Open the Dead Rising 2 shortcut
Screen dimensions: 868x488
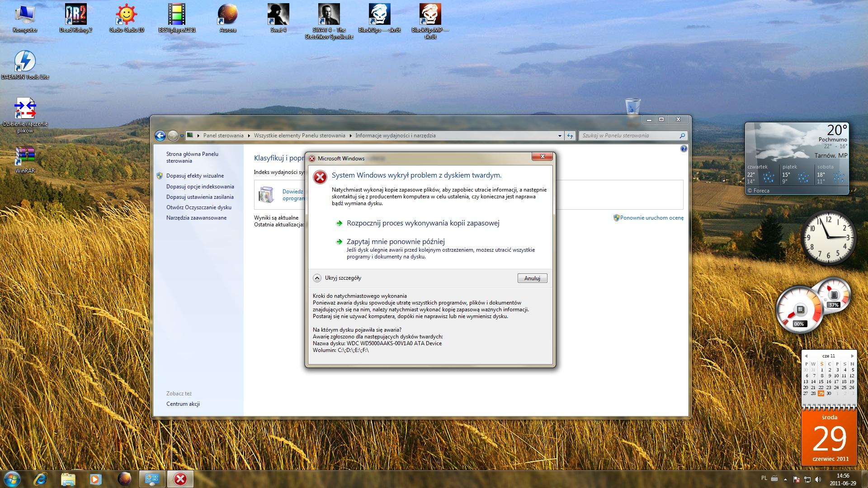click(75, 18)
